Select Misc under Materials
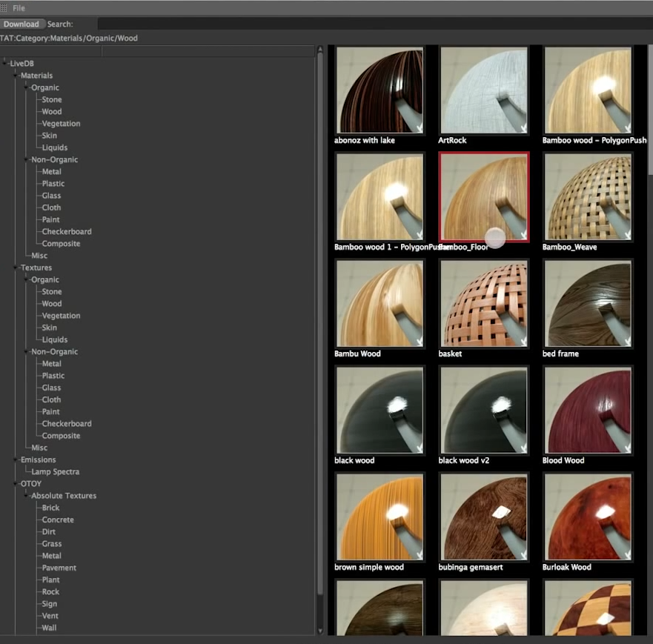653x644 pixels. click(39, 256)
